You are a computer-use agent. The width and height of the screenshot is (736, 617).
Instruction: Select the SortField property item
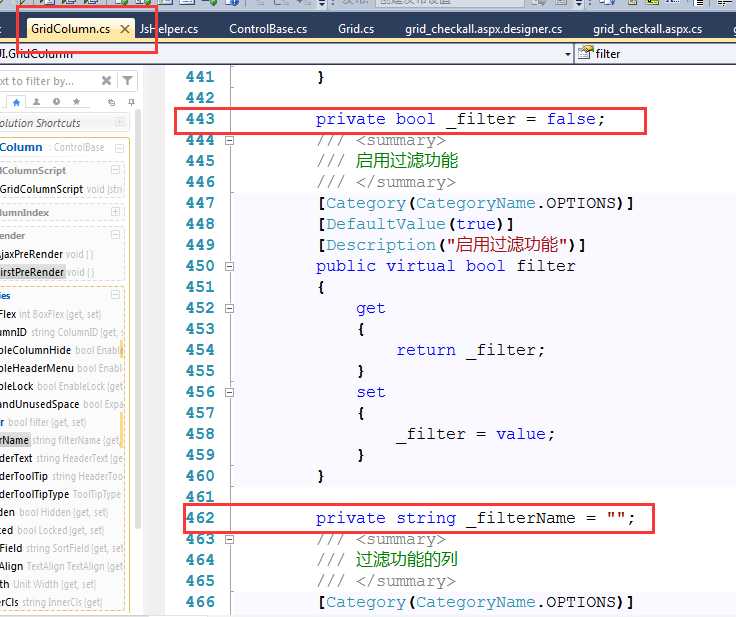[61, 548]
